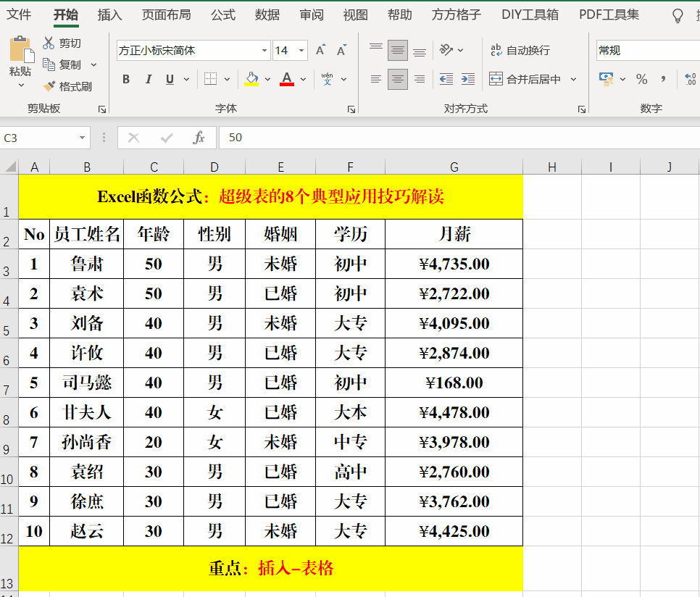Open the 文件 menu tab
Image resolution: width=700 pixels, height=597 pixels.
click(x=19, y=14)
